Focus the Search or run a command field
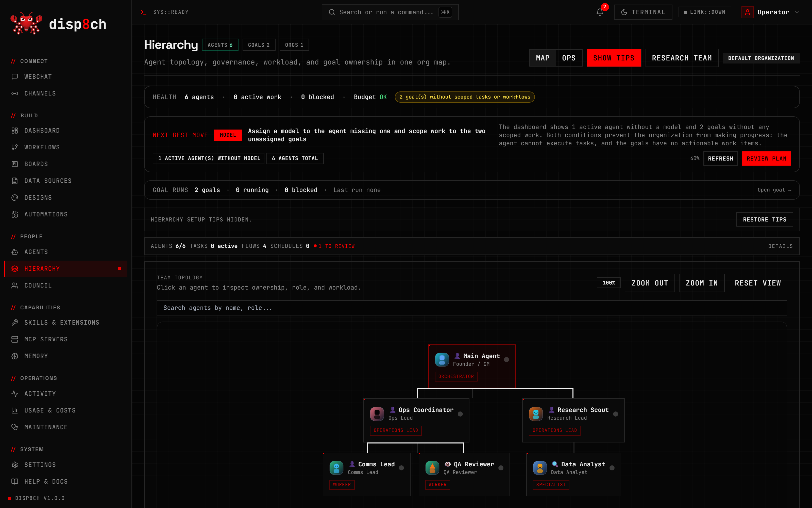 pyautogui.click(x=390, y=12)
